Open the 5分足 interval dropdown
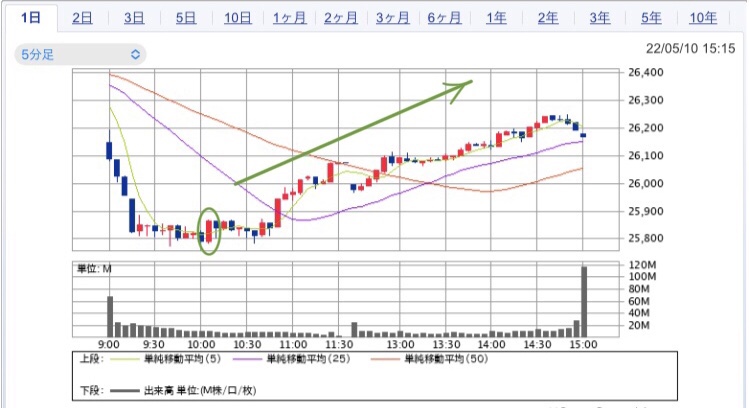The width and height of the screenshot is (749, 408). tap(80, 54)
